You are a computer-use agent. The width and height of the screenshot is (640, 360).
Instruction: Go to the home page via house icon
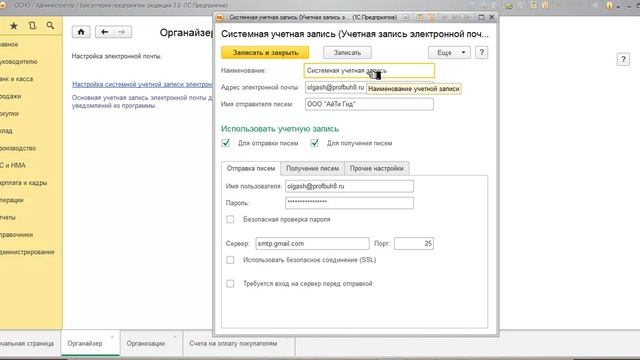81,32
